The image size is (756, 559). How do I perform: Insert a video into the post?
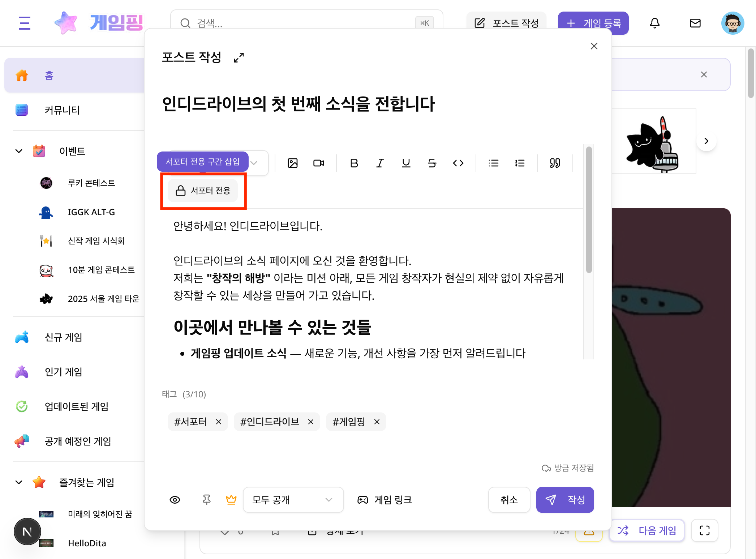tap(318, 163)
